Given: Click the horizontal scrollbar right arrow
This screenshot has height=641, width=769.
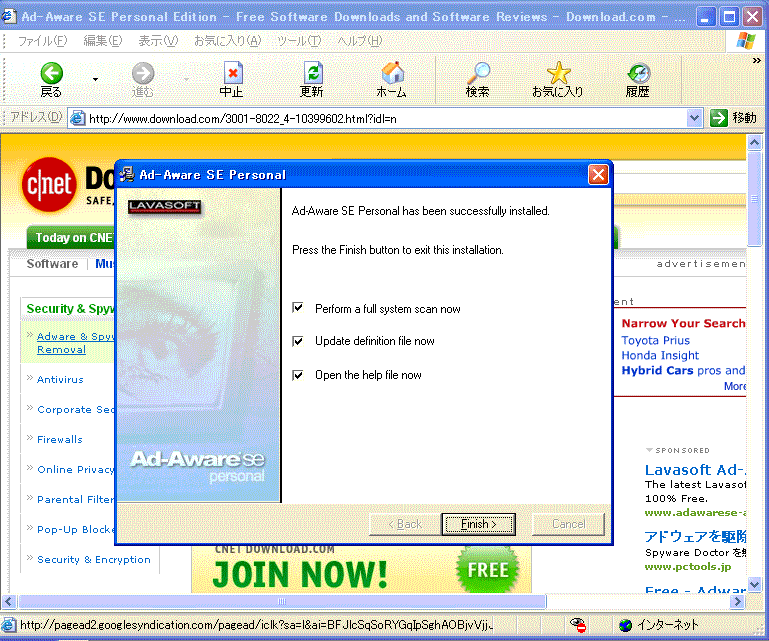Looking at the screenshot, I should (x=737, y=601).
